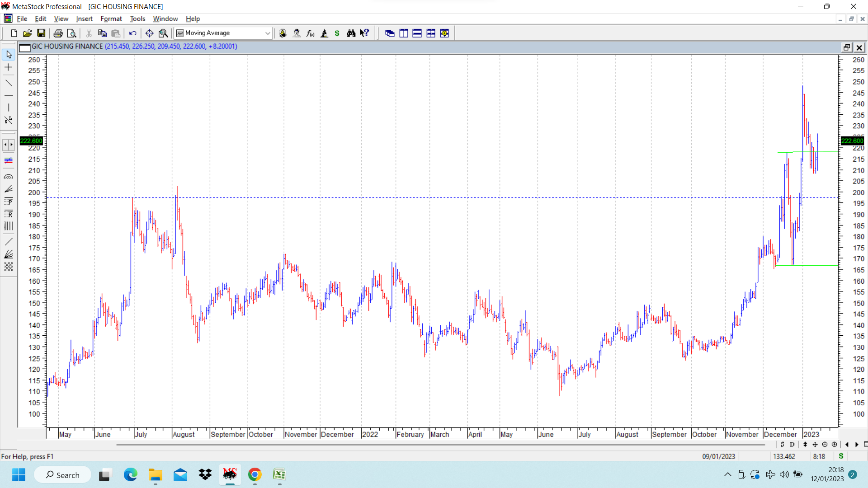Open Excel from the Windows taskbar
Image resolution: width=868 pixels, height=488 pixels.
click(279, 474)
